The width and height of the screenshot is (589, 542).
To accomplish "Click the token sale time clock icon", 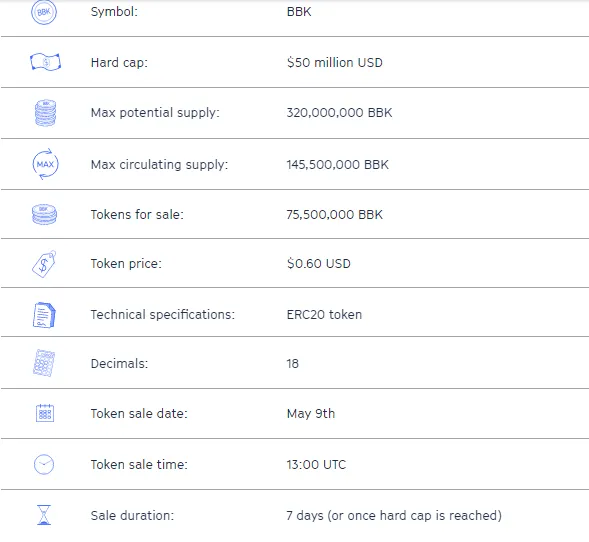I will click(44, 465).
